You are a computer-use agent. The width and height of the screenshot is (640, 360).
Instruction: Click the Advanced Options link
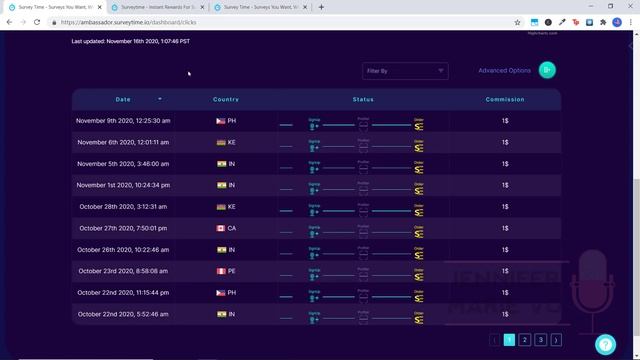click(x=504, y=71)
